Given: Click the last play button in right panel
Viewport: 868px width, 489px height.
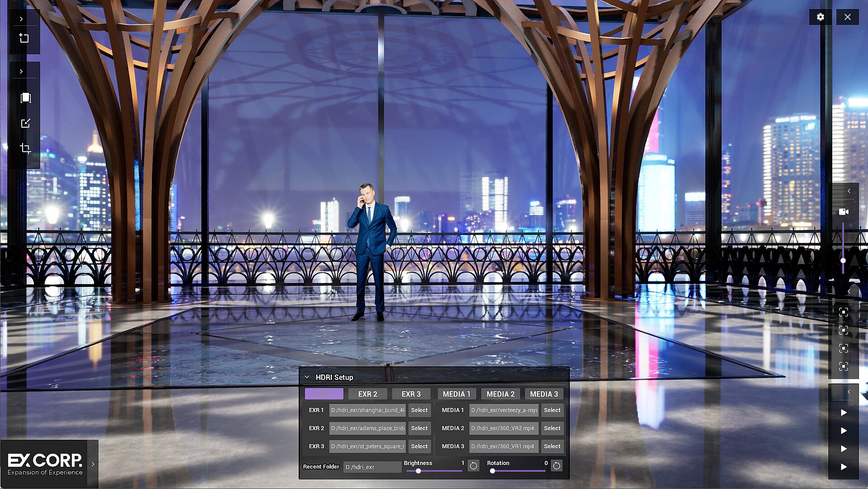Looking at the screenshot, I should [844, 467].
